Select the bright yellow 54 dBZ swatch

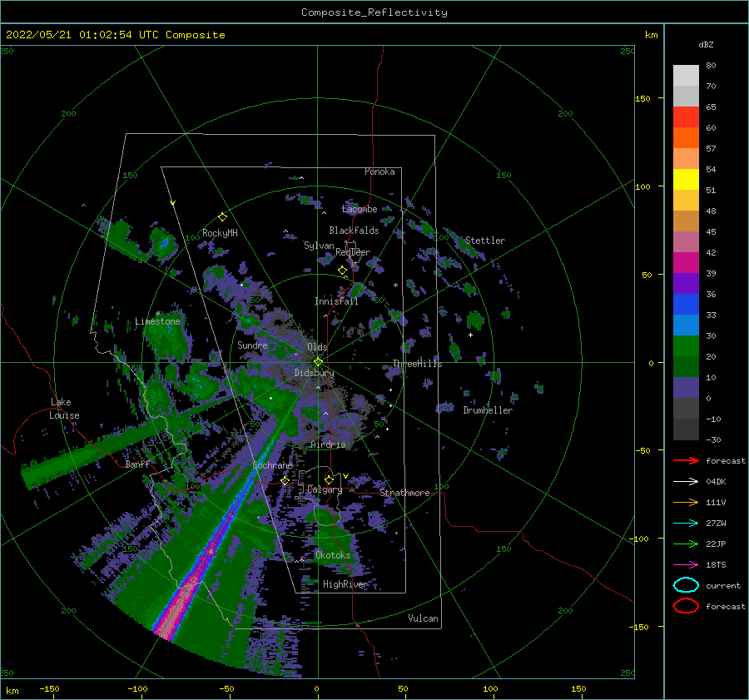coord(686,180)
